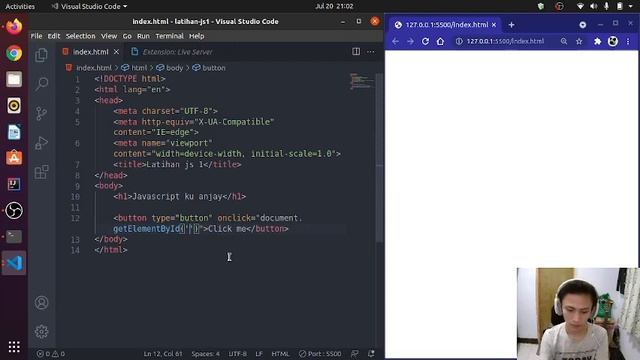Open the Run menu
Screen dimensions: 640x360
coord(143,36)
